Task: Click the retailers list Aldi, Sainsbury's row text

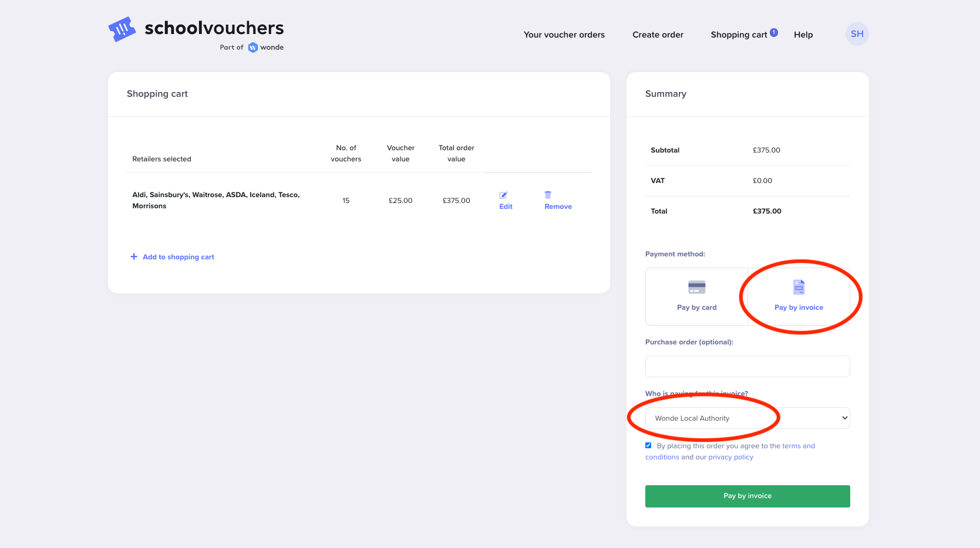Action: coord(216,200)
